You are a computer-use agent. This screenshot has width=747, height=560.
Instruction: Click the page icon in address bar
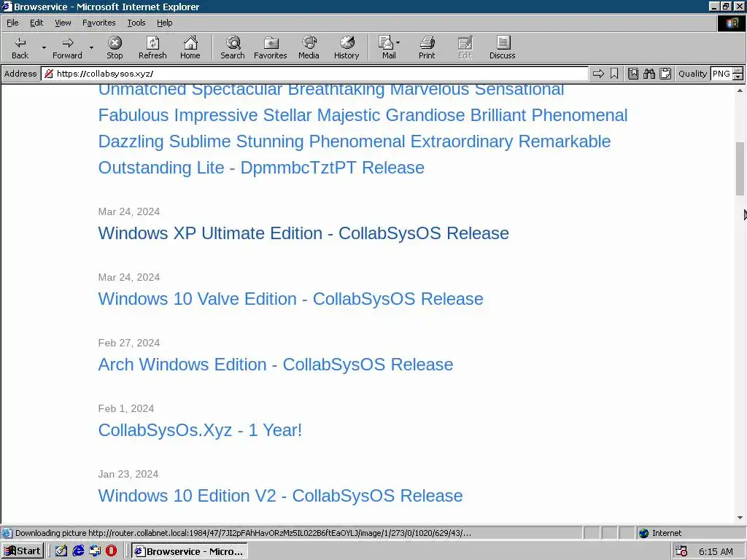(48, 74)
